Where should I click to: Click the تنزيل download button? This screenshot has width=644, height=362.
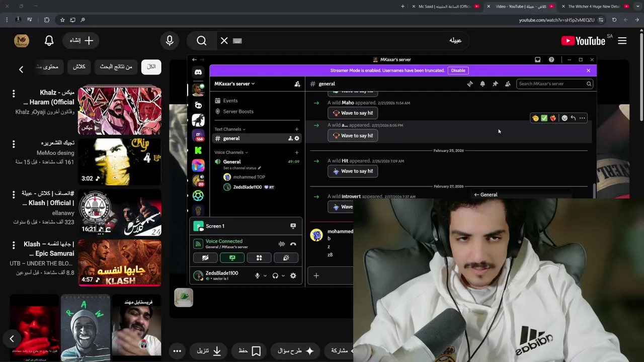[x=208, y=351]
